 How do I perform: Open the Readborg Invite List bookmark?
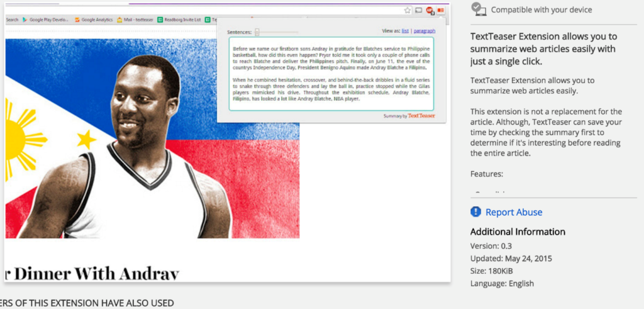click(179, 20)
